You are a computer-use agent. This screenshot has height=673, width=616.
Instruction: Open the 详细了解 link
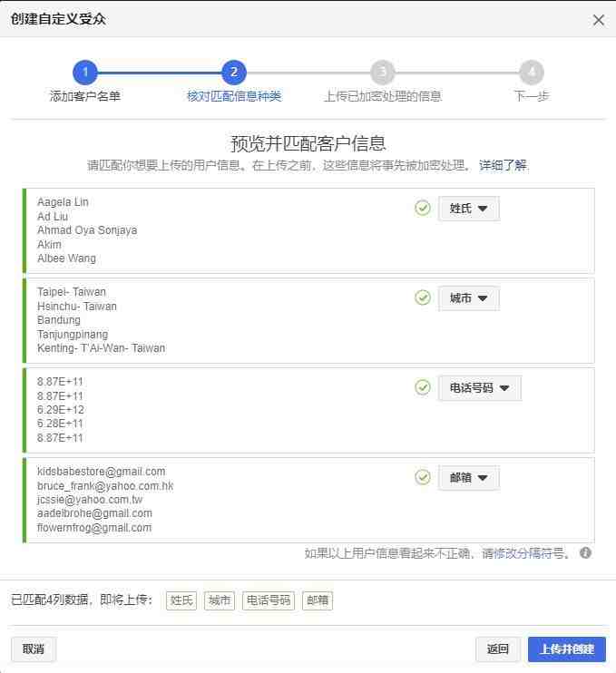503,165
